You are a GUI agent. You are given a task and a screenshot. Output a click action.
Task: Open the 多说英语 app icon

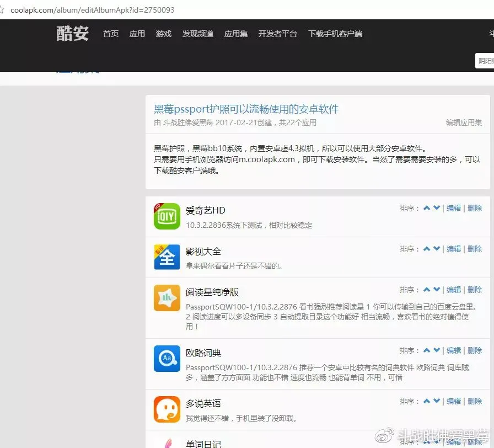[167, 409]
